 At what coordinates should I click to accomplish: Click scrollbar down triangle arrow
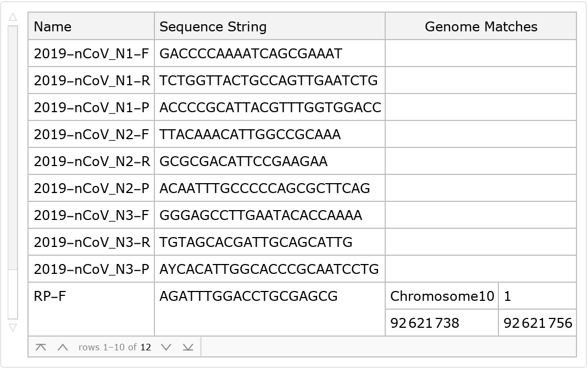tap(13, 328)
